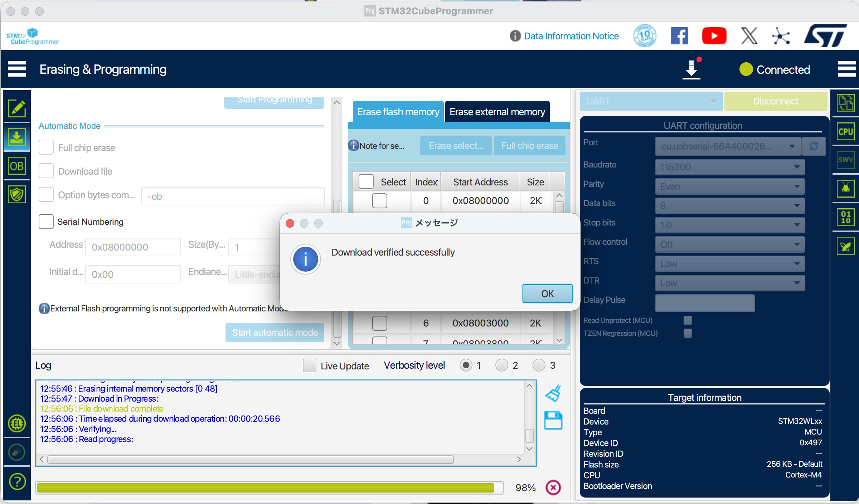
Task: Click the CPU icon in right sidebar
Action: click(845, 132)
